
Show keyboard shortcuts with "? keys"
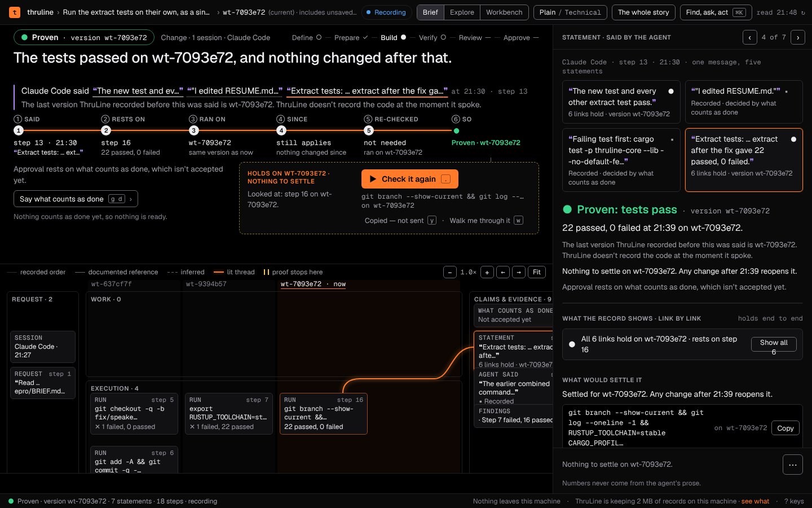[x=794, y=501]
